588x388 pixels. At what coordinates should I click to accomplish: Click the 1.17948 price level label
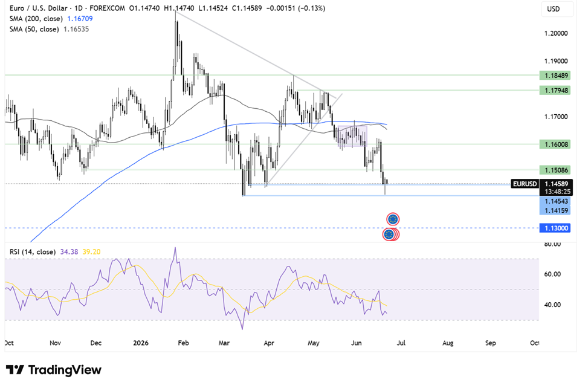pos(555,90)
